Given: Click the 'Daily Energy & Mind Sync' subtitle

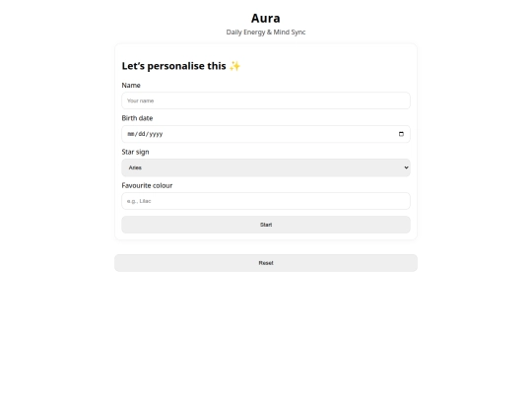Looking at the screenshot, I should coord(266,33).
